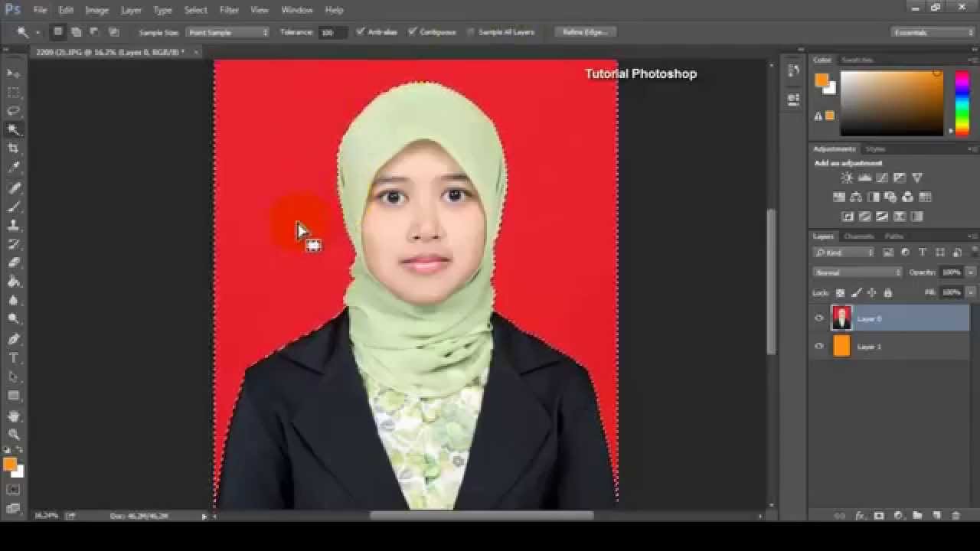Select the Eyedropper tool

pyautogui.click(x=14, y=168)
